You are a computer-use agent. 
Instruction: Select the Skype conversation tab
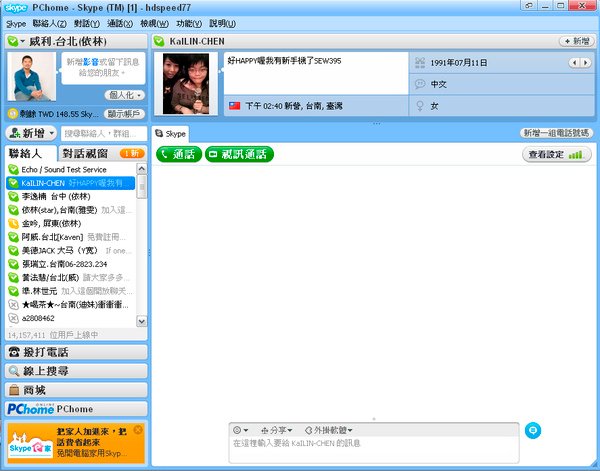[x=170, y=134]
